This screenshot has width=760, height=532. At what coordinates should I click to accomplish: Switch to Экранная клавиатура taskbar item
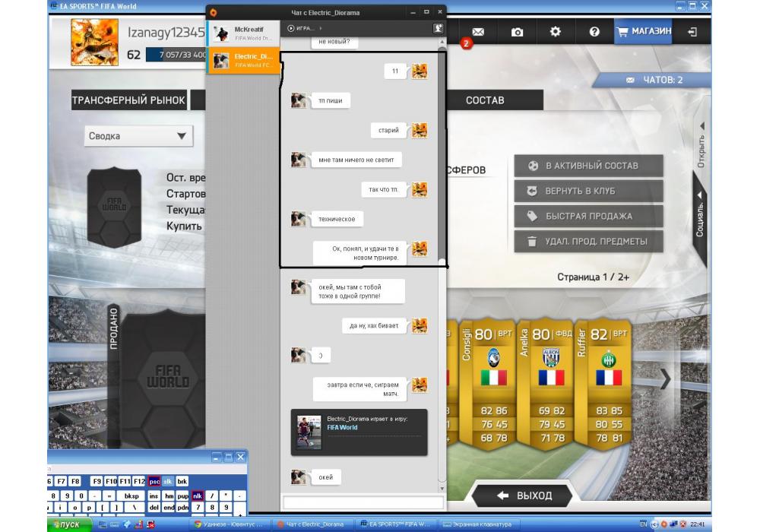[x=479, y=524]
